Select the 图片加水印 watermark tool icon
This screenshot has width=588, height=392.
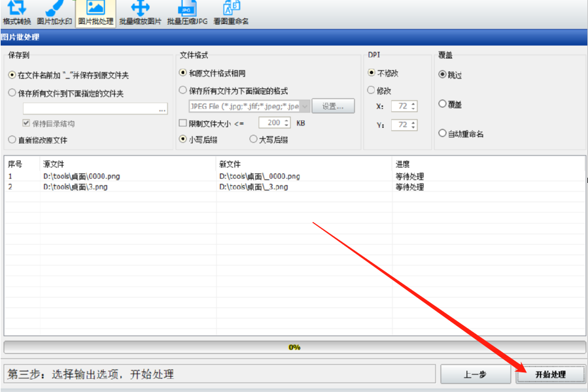point(54,13)
